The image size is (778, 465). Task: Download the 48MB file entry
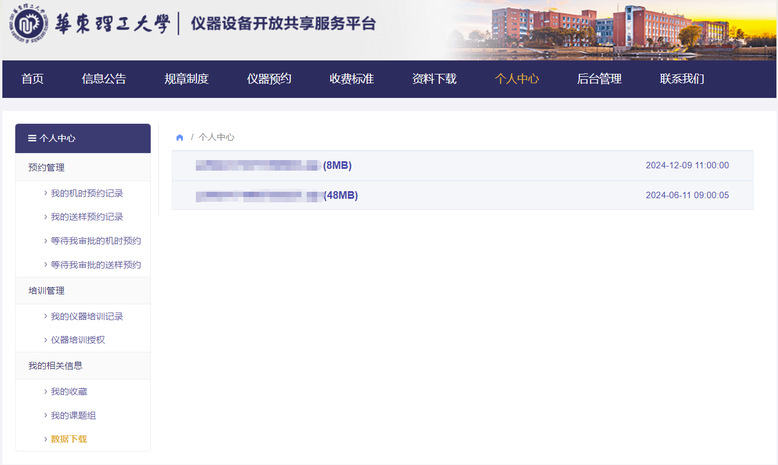[276, 195]
